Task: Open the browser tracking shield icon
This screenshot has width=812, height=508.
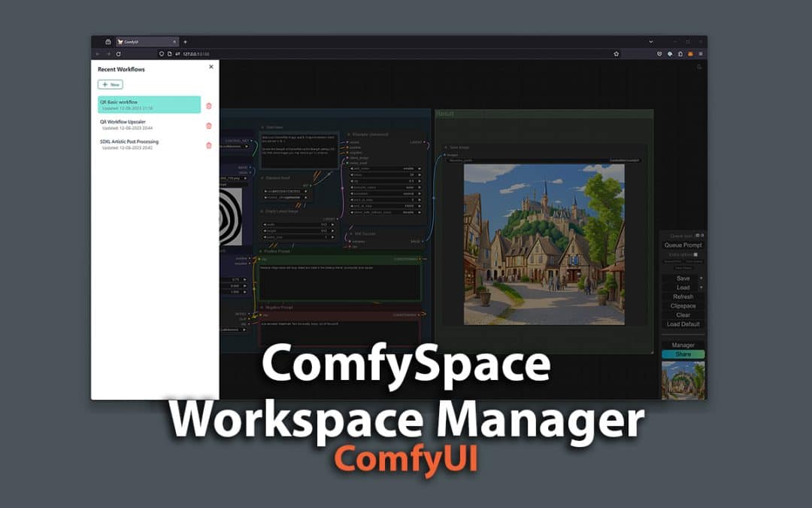Action: pos(659,54)
